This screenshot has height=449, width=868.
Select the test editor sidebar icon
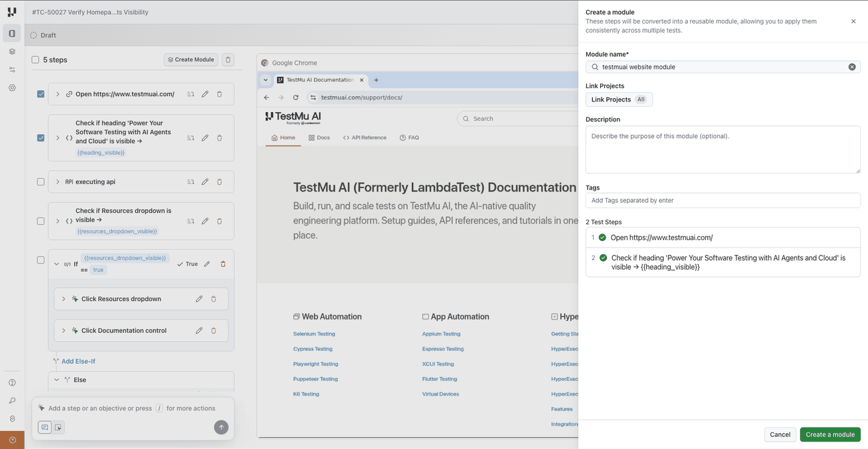coord(12,33)
